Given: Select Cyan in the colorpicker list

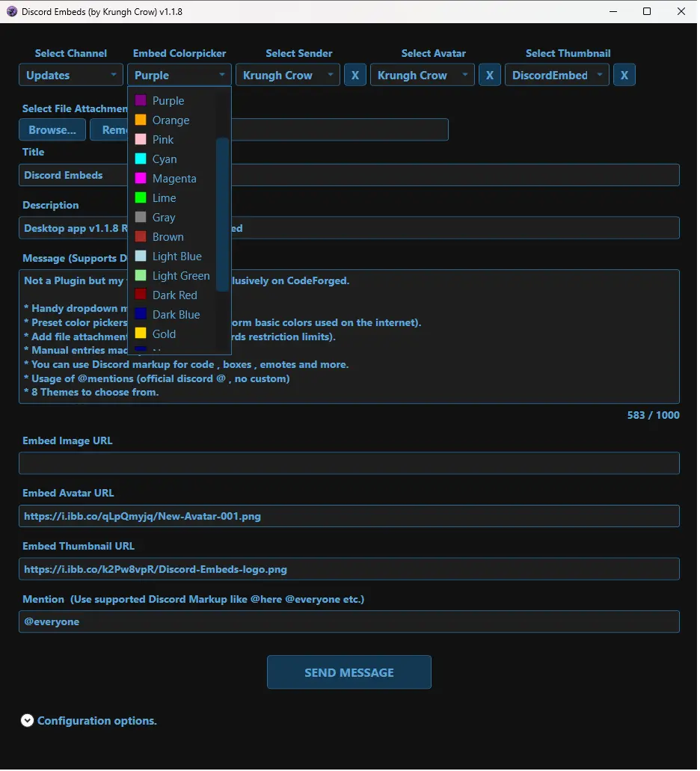Looking at the screenshot, I should tap(165, 159).
